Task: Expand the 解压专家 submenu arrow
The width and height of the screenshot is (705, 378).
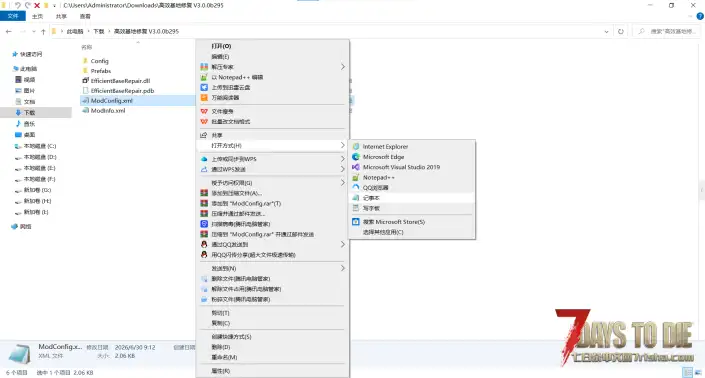Action: 343,67
